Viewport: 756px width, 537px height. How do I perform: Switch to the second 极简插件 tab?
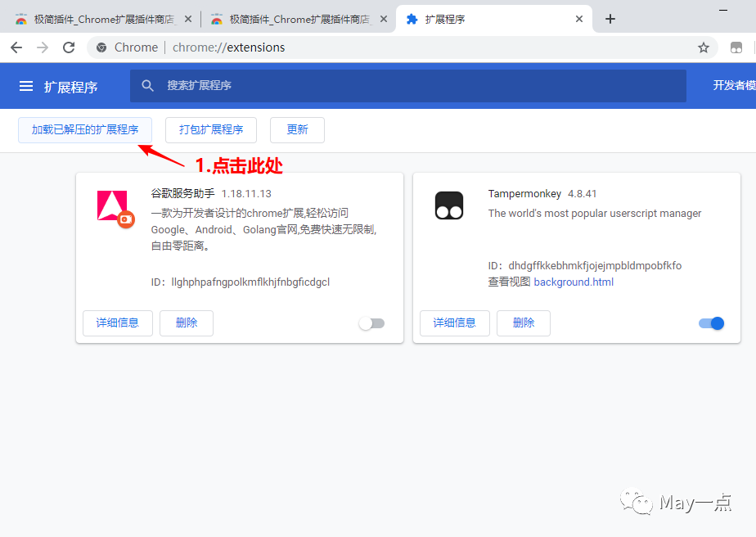(299, 20)
